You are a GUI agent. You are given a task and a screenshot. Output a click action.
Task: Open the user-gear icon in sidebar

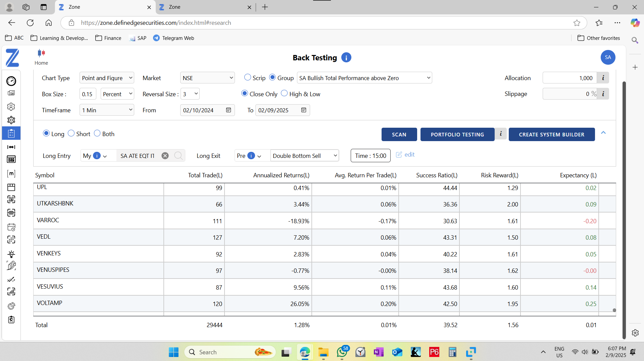tap(11, 107)
